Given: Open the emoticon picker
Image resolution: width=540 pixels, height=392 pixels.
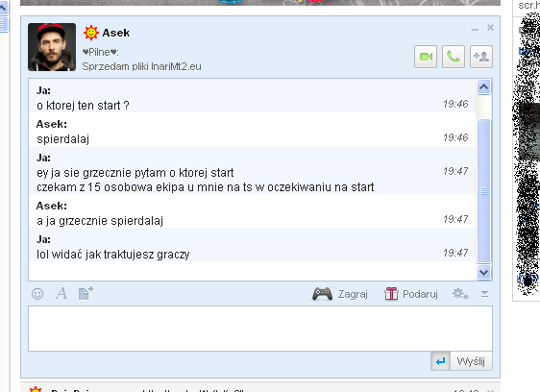Looking at the screenshot, I should (x=37, y=294).
